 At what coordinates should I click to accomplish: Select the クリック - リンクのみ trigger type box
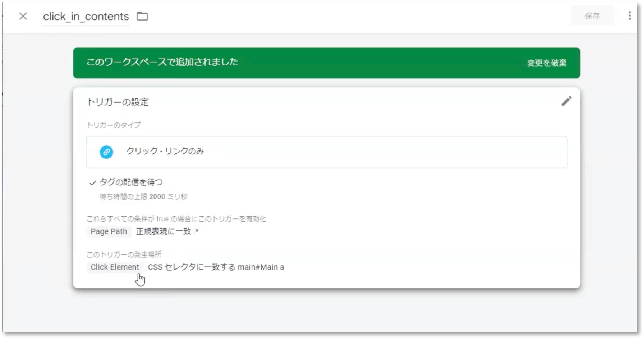tap(327, 152)
